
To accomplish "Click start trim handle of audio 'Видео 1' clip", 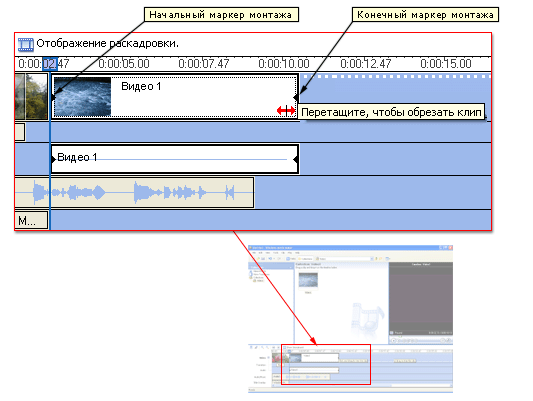I will tap(53, 159).
